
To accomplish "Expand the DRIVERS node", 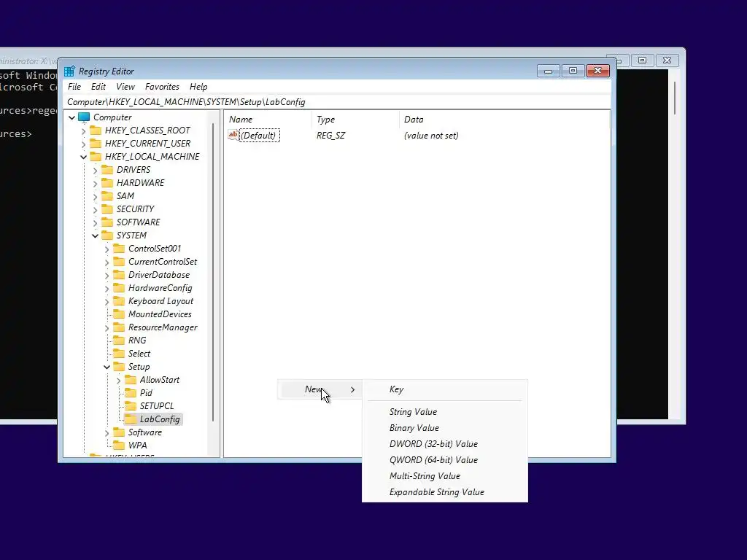I will (95, 170).
